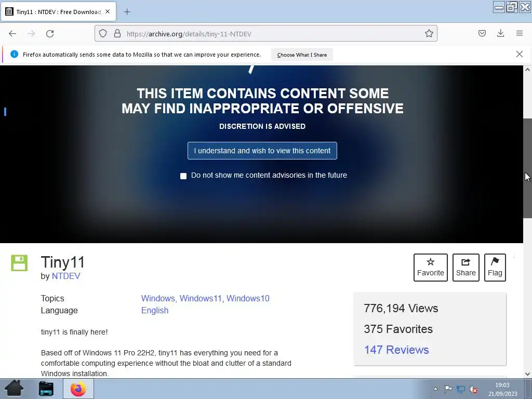Open the English language link

(155, 310)
